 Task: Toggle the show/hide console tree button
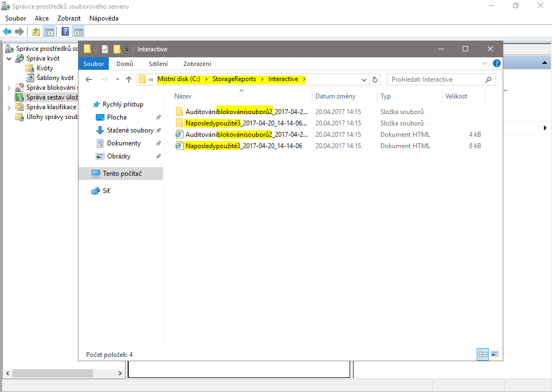point(49,31)
